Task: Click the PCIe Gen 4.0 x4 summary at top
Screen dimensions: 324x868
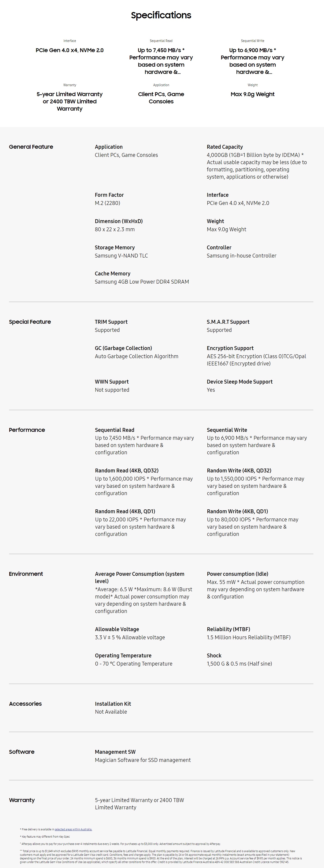Action: click(70, 50)
